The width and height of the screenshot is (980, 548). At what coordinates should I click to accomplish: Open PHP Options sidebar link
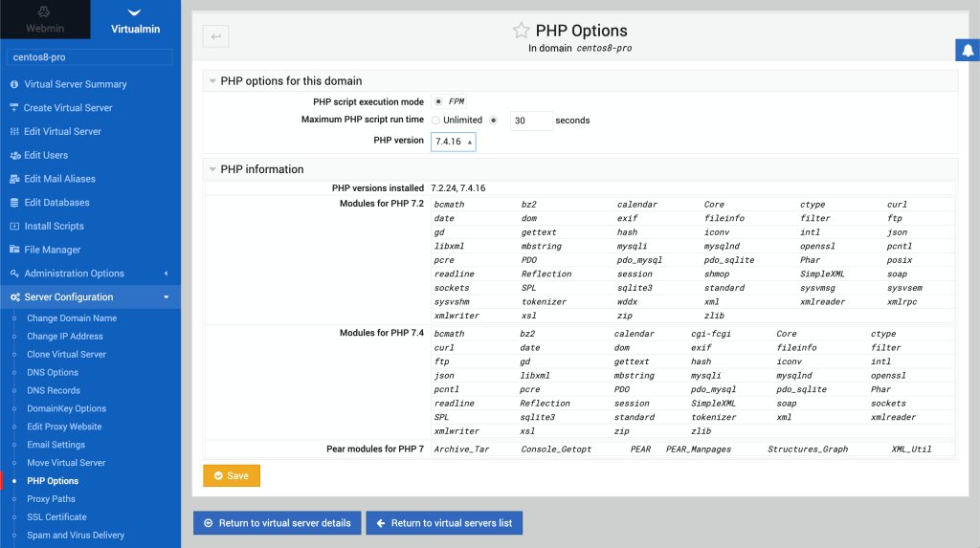point(53,481)
